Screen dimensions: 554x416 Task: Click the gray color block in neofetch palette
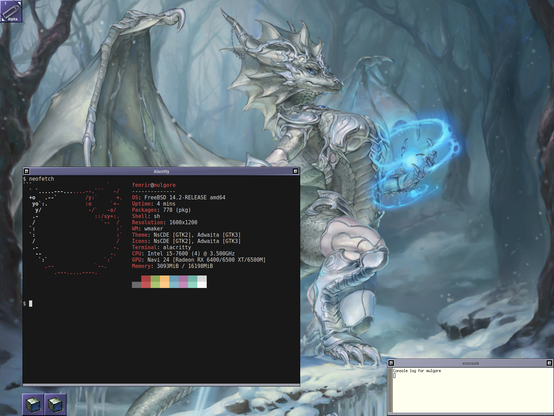(x=136, y=285)
